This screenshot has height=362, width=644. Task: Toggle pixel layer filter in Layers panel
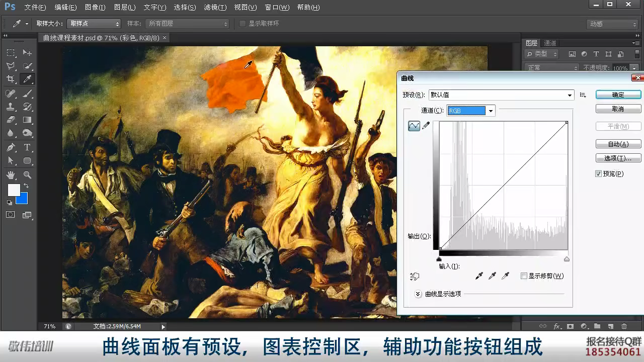(x=572, y=54)
